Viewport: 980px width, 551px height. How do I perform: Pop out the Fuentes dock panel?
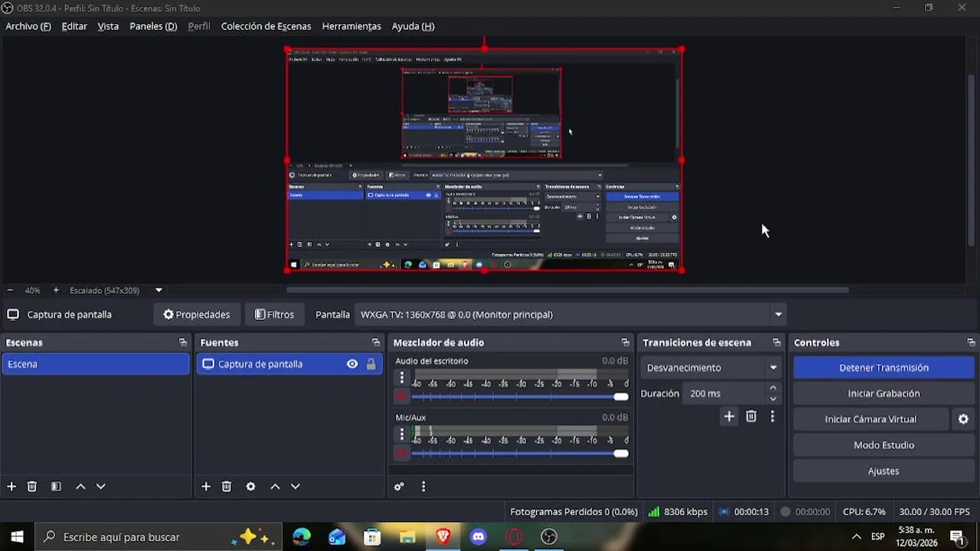[376, 343]
